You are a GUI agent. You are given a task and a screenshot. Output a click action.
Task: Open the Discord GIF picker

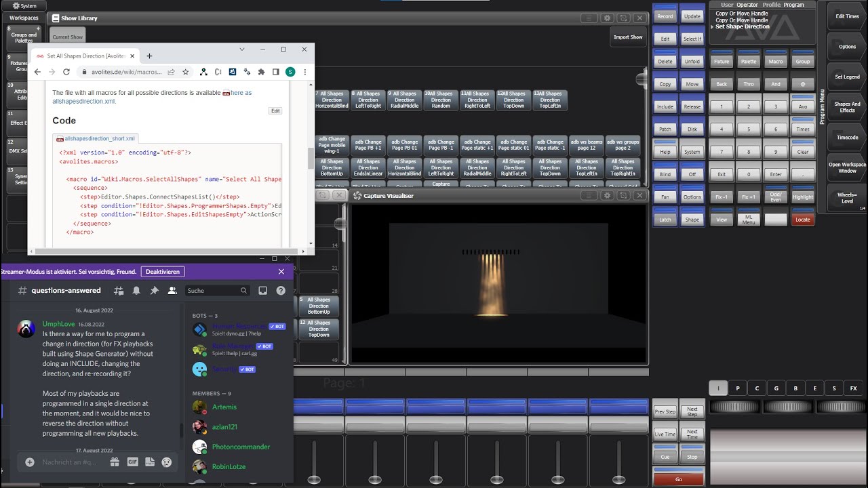coord(132,462)
